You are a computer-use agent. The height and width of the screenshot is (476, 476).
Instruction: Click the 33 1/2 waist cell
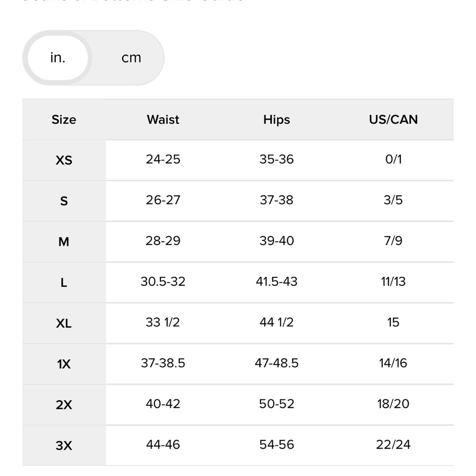pyautogui.click(x=163, y=322)
